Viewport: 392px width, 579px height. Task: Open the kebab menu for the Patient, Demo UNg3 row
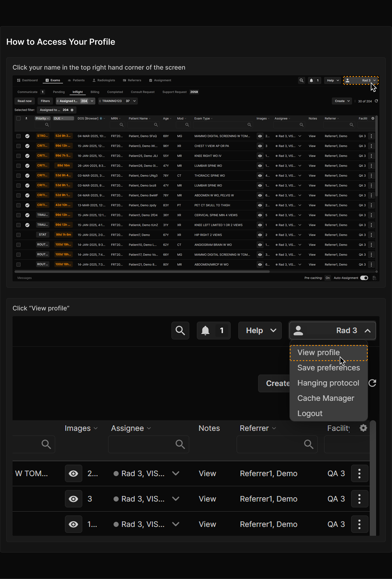[x=371, y=176]
